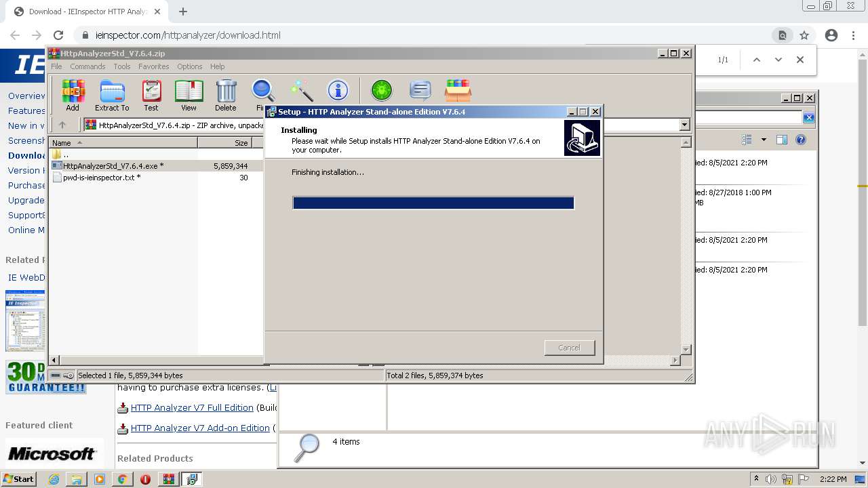
Task: Click the Purchase link in site sidebar
Action: point(26,185)
